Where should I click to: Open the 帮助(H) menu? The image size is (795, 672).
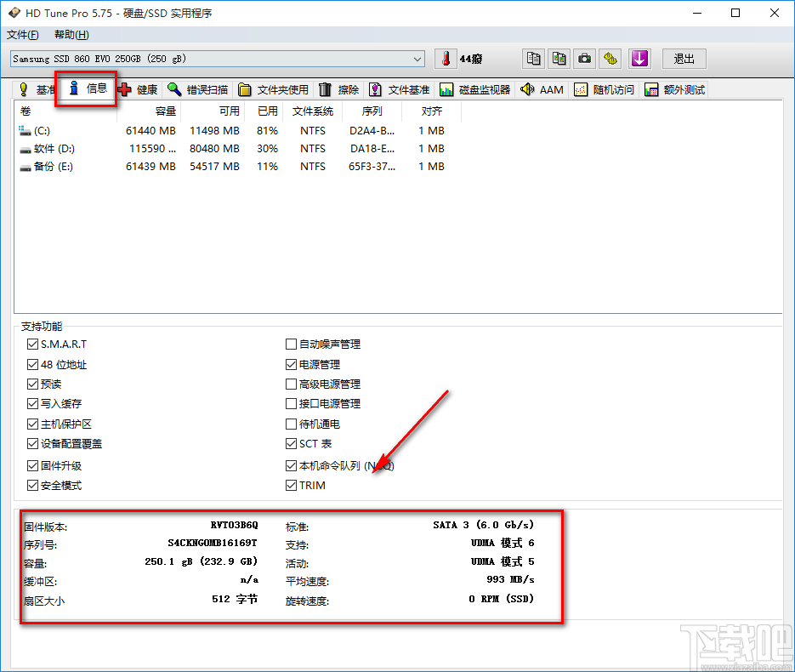pyautogui.click(x=71, y=35)
